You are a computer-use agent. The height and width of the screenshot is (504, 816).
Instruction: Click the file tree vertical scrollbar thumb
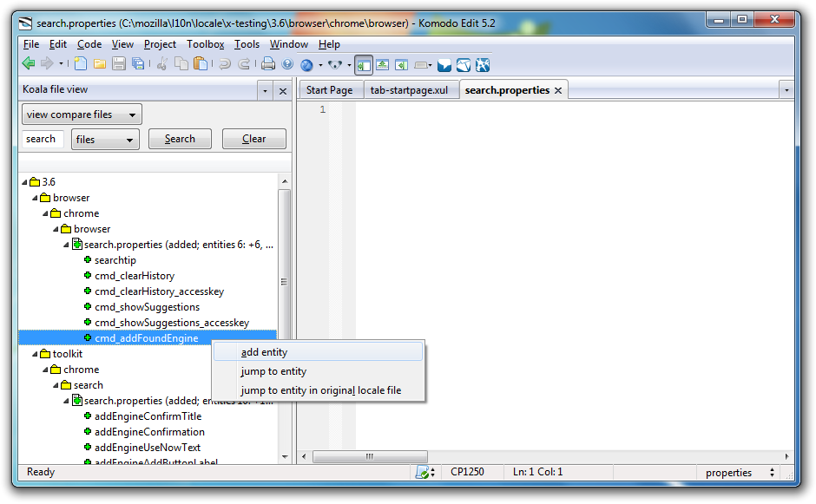pos(284,282)
